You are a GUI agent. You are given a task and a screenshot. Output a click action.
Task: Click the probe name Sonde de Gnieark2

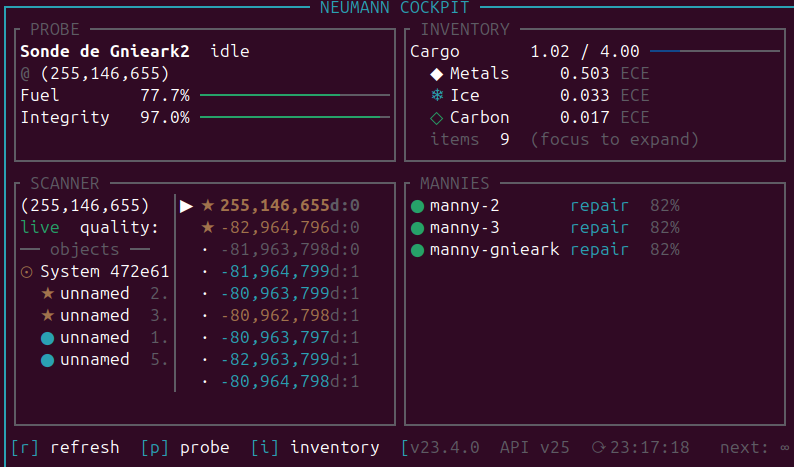pyautogui.click(x=105, y=51)
